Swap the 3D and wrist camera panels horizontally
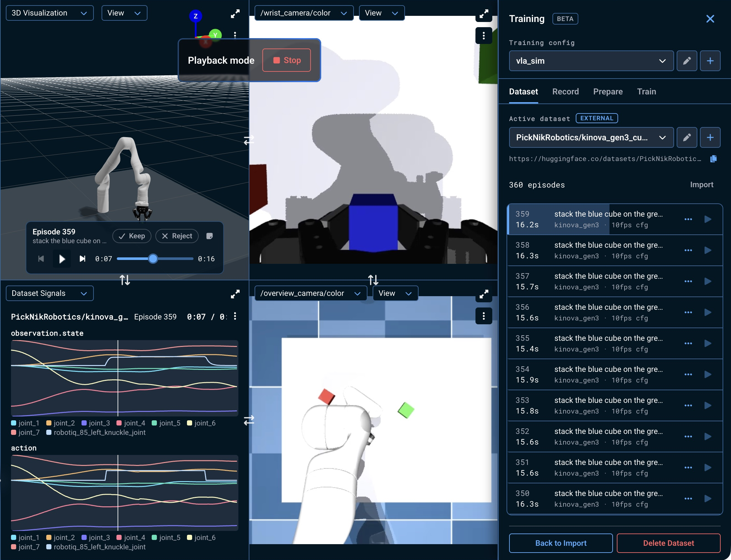Viewport: 731px width, 560px height. tap(249, 140)
